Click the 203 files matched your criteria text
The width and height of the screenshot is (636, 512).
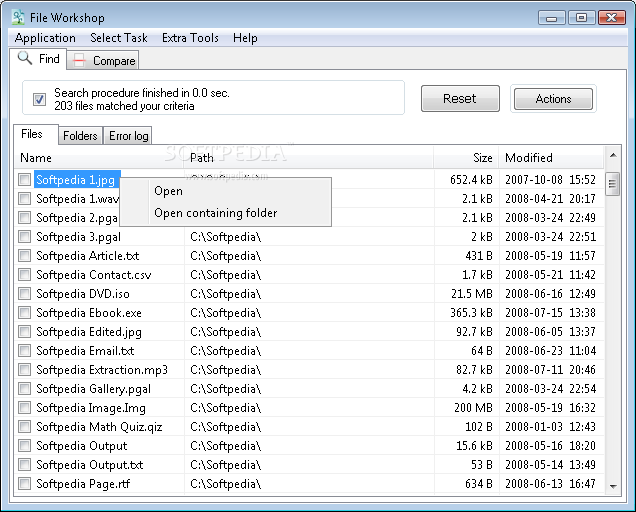point(124,106)
